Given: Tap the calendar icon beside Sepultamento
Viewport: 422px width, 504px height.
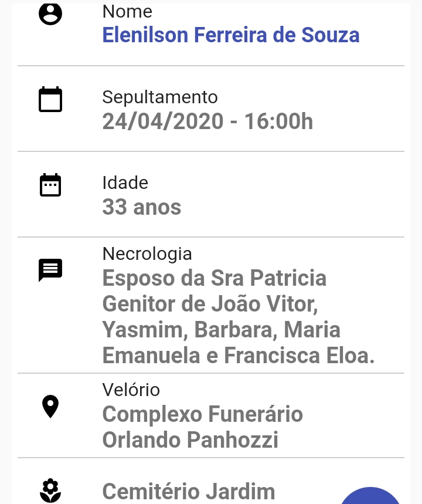Looking at the screenshot, I should click(50, 99).
